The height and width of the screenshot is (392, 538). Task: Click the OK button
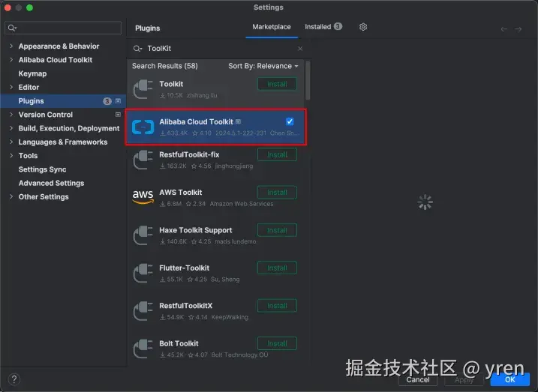pyautogui.click(x=510, y=379)
